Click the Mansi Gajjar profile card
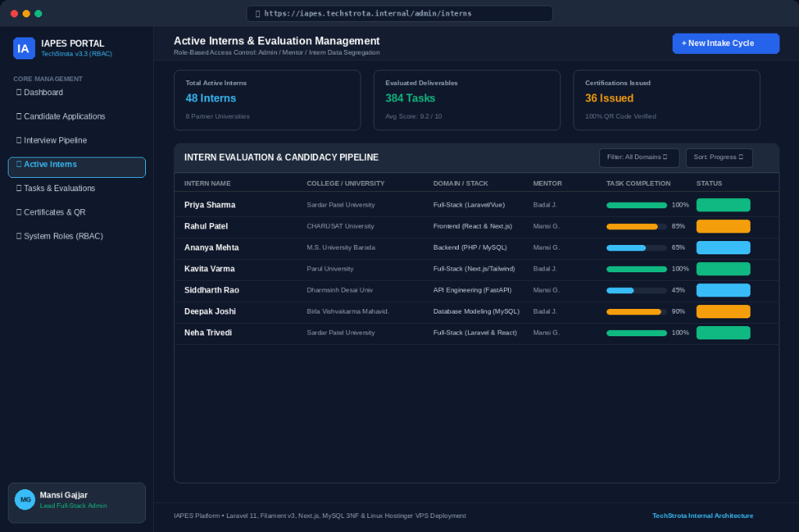 point(77,503)
